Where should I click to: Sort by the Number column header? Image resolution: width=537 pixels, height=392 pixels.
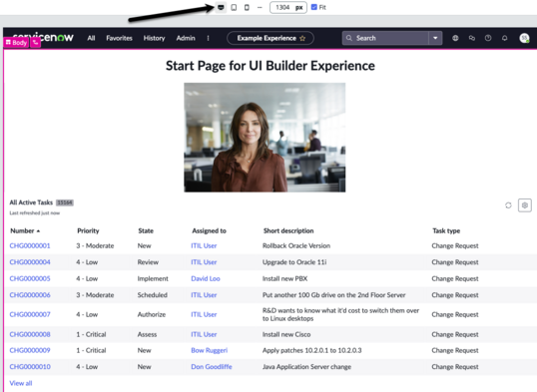click(x=22, y=230)
